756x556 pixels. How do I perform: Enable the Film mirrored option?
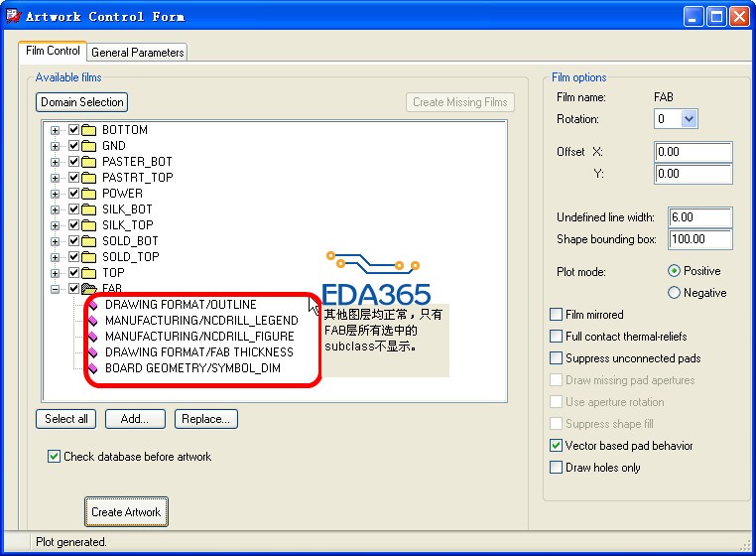coord(556,315)
